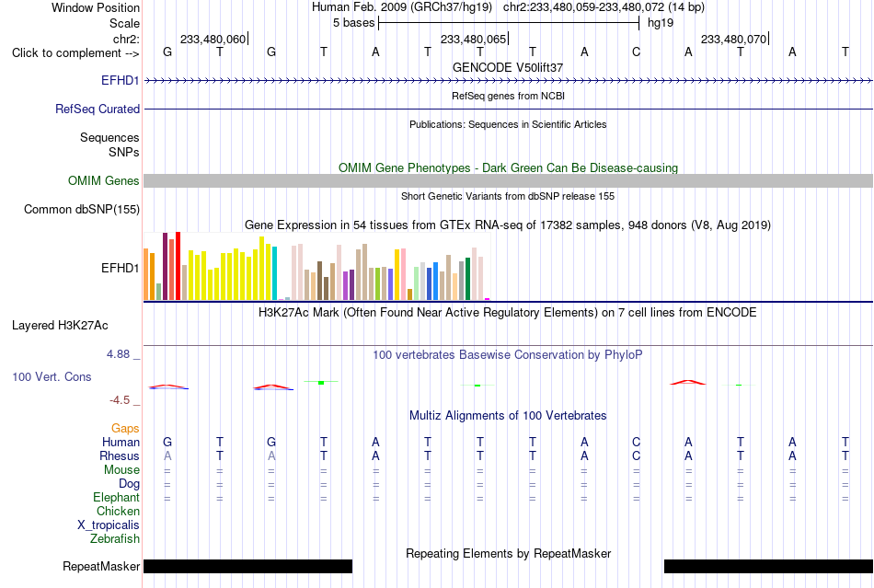Viewport: 874px width, 588px height.
Task: Click the 'Click to complement -->' label
Action: 75,53
